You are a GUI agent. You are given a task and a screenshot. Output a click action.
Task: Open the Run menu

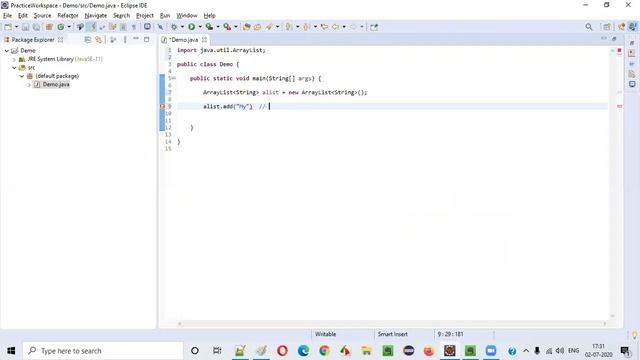click(x=165, y=16)
